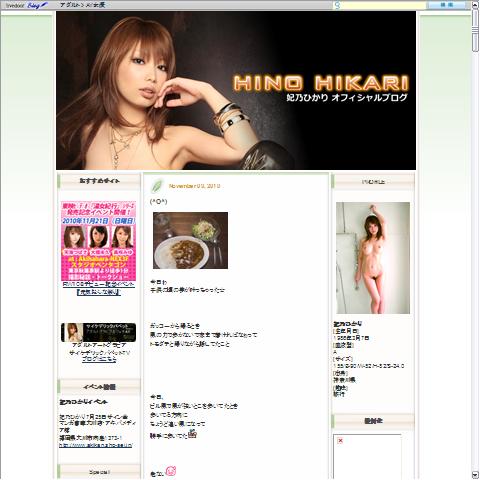Click the green leaf icon beside post date
Viewport: 480px width, 480px height.
(x=157, y=186)
